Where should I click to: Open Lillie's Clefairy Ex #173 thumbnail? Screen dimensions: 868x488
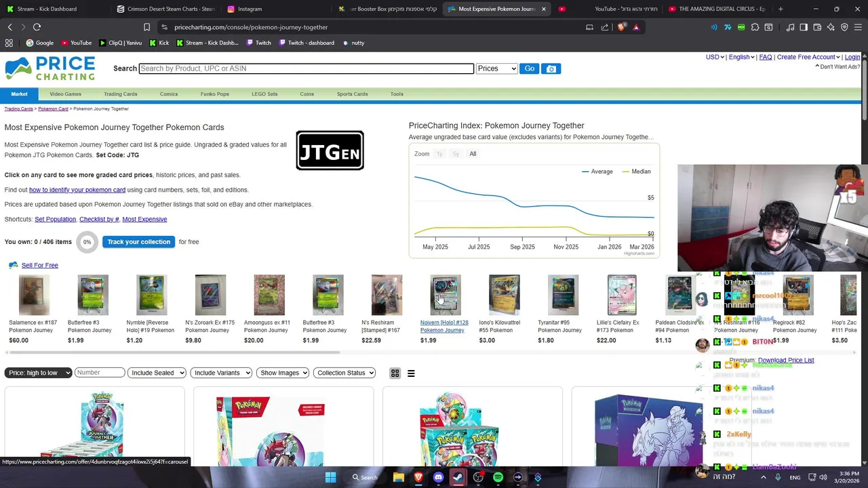tap(622, 295)
